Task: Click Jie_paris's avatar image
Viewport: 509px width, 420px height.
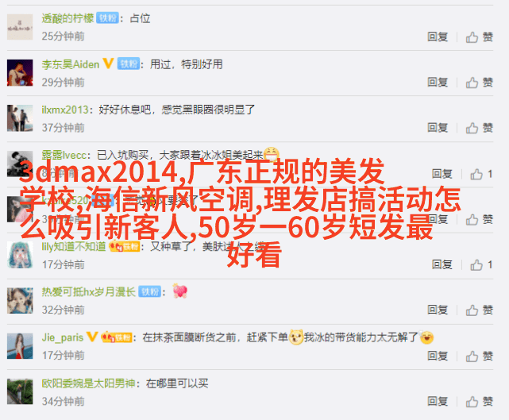Action: [20, 346]
